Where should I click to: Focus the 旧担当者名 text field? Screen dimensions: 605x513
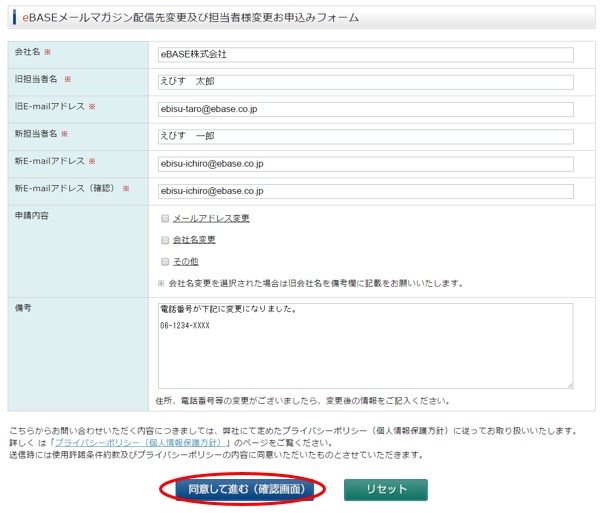click(x=365, y=82)
